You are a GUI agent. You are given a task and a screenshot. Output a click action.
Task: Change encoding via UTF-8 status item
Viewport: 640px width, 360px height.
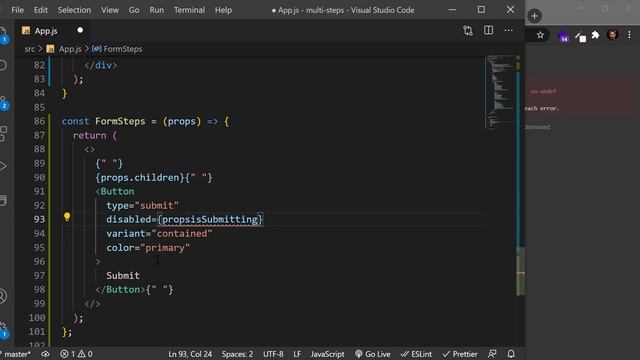[x=273, y=354]
